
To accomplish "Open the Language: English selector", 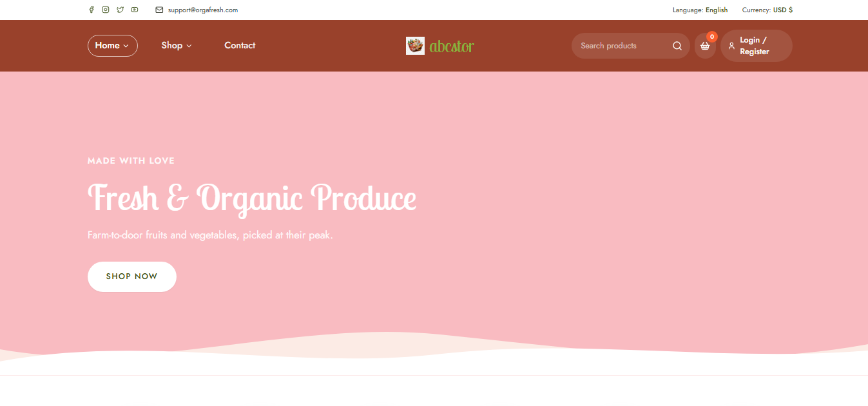I will tap(700, 10).
